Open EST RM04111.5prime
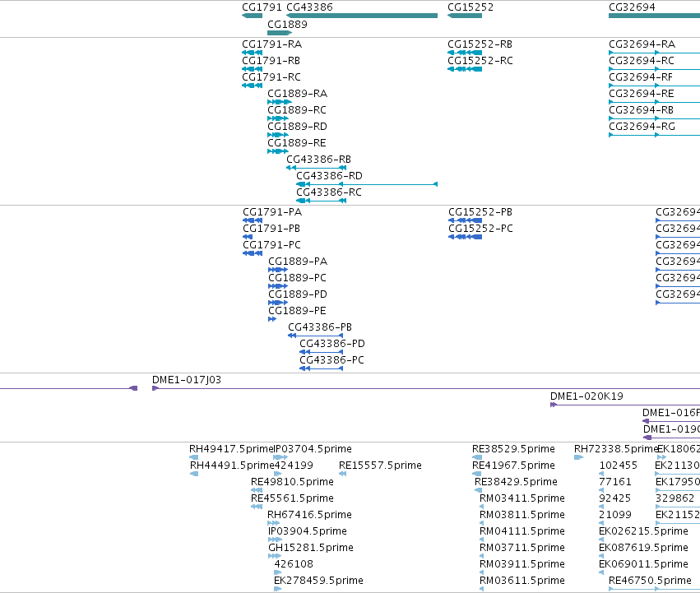This screenshot has height=593, width=700. pos(522,532)
